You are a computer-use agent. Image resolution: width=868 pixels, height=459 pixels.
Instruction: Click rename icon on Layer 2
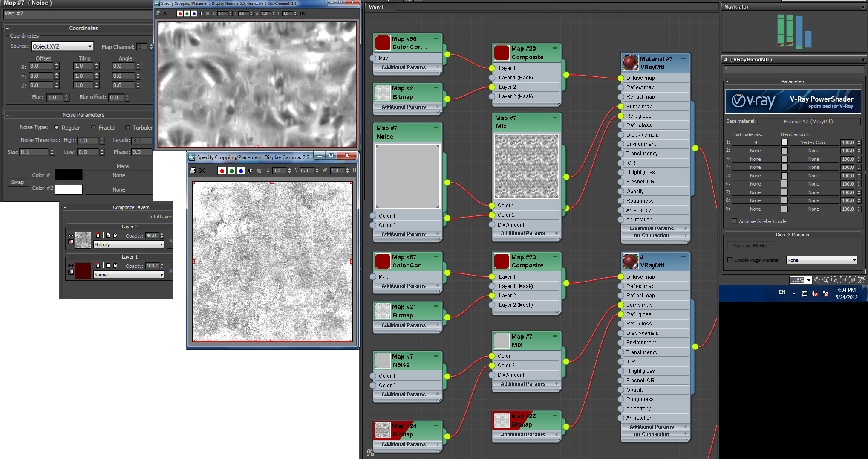108,235
